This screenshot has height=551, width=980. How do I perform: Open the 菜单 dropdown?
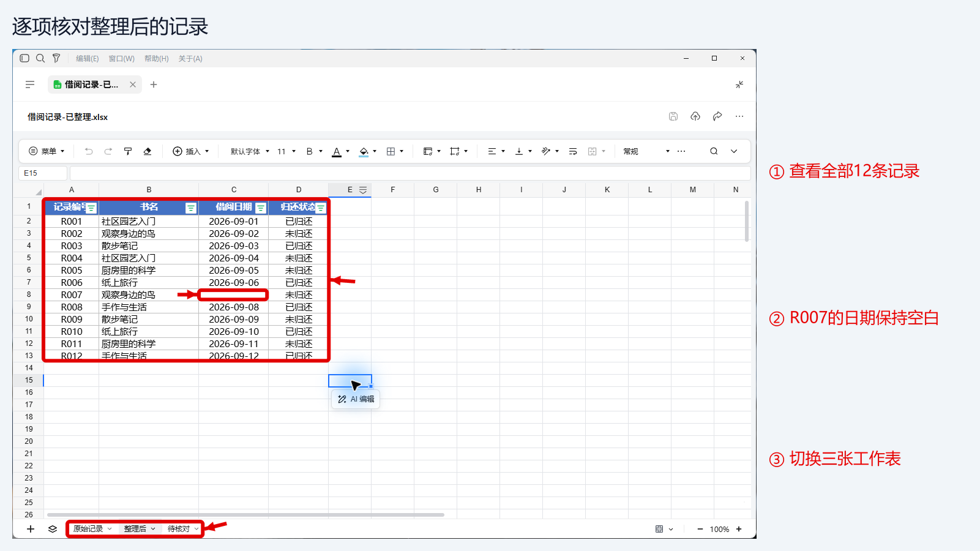[47, 151]
